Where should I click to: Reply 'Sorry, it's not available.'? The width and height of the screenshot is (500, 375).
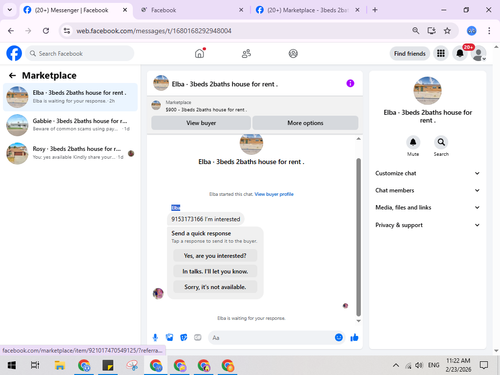pyautogui.click(x=215, y=287)
